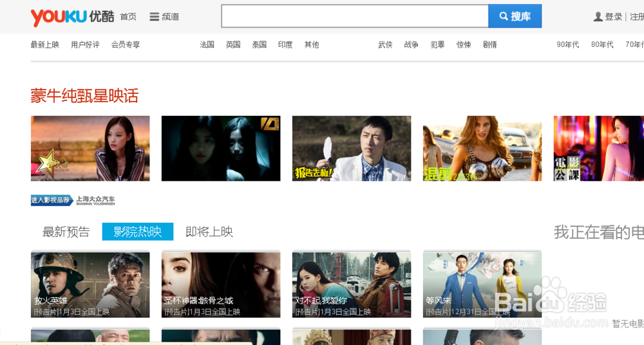This screenshot has width=644, height=345.
Task: Select 会员专享 filter
Action: tap(126, 44)
